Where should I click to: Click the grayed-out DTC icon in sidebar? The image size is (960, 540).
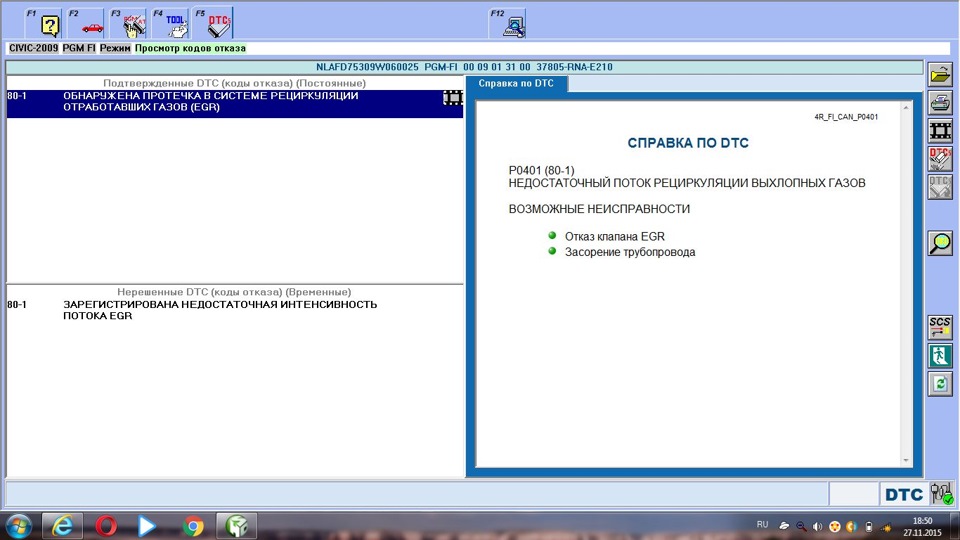940,187
